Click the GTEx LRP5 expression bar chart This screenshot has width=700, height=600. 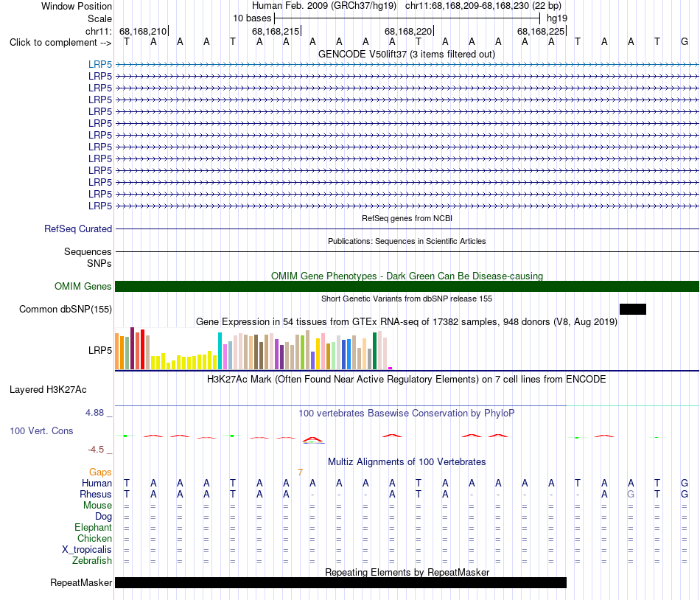coord(253,349)
